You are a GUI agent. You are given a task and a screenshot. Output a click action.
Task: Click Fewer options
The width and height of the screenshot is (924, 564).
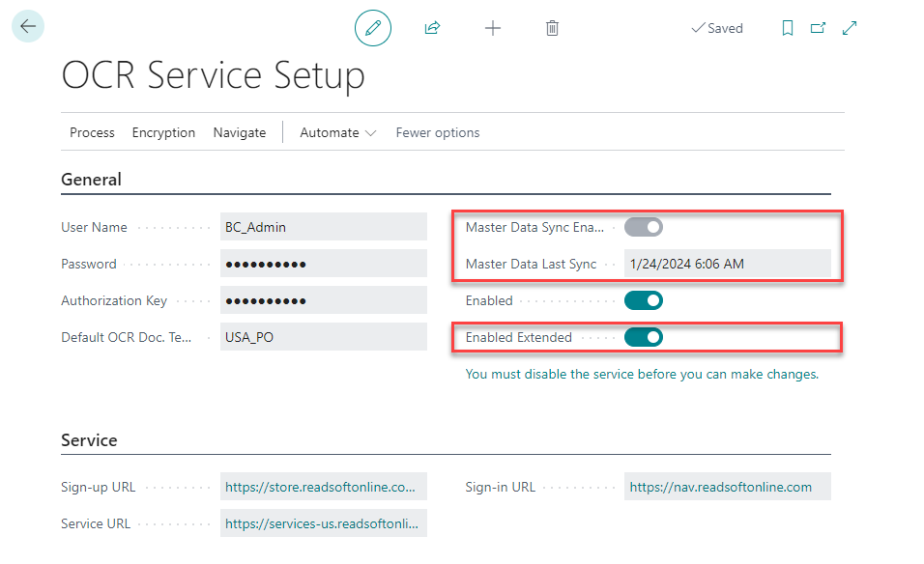click(438, 132)
